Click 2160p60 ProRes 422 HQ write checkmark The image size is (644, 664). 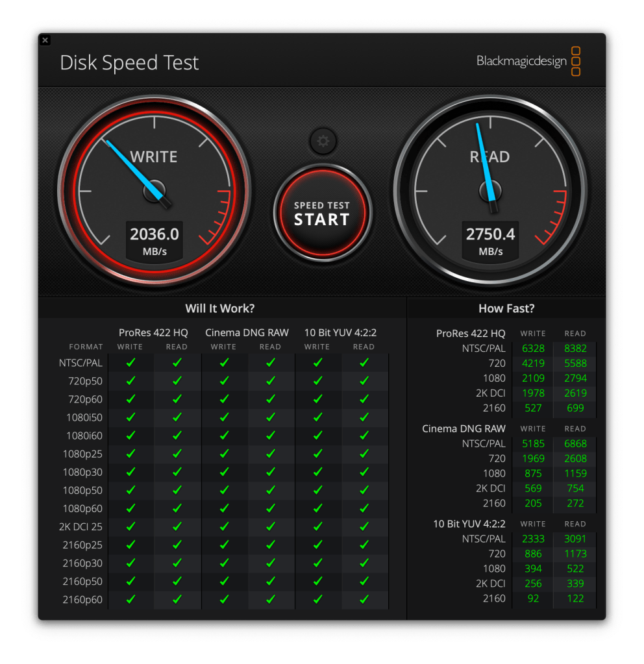131,599
